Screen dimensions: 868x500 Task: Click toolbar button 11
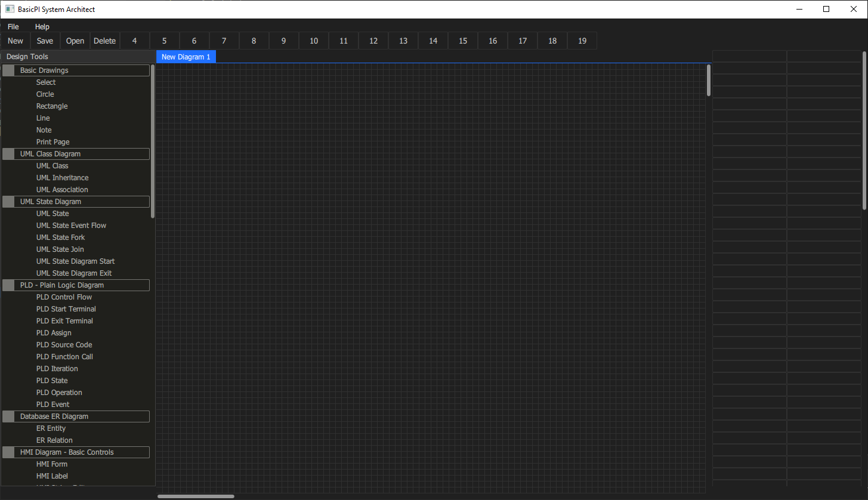(344, 41)
